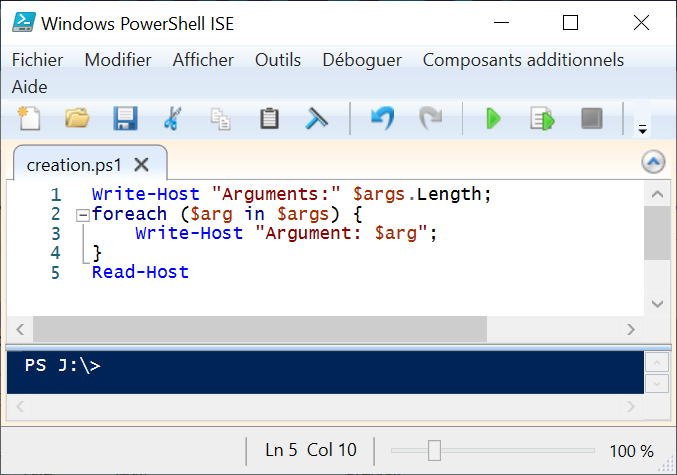Maximize the PowerShell ISE window
677x475 pixels.
(570, 22)
